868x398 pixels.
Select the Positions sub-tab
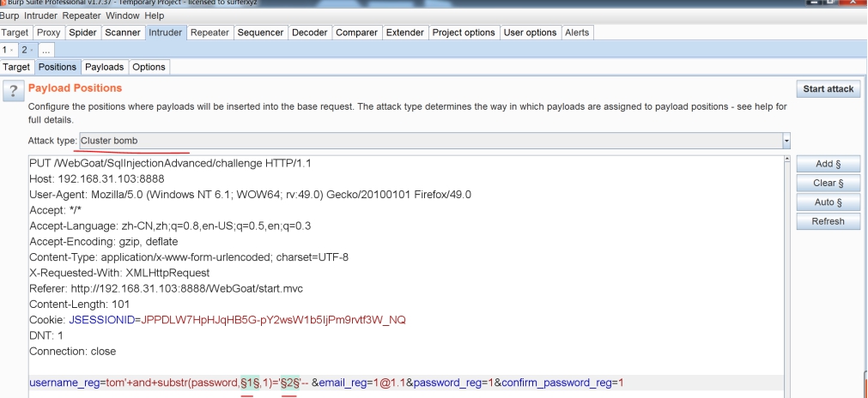[57, 67]
